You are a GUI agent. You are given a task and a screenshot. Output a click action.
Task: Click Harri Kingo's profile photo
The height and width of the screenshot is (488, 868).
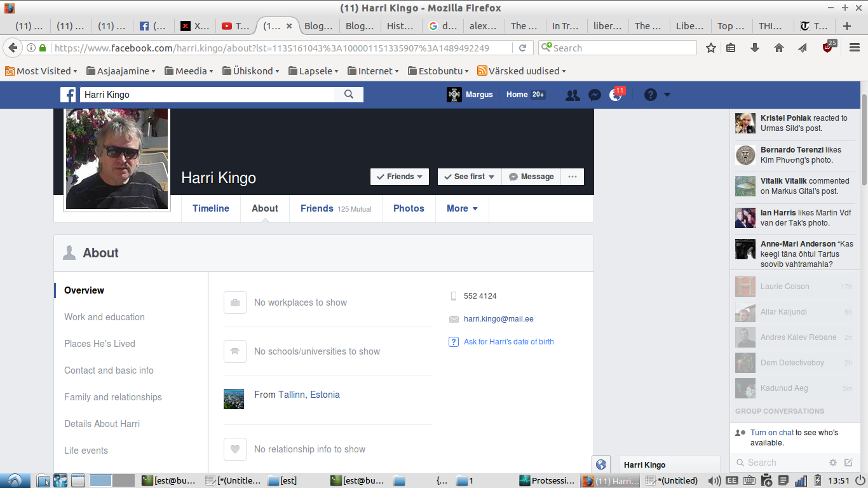[117, 159]
